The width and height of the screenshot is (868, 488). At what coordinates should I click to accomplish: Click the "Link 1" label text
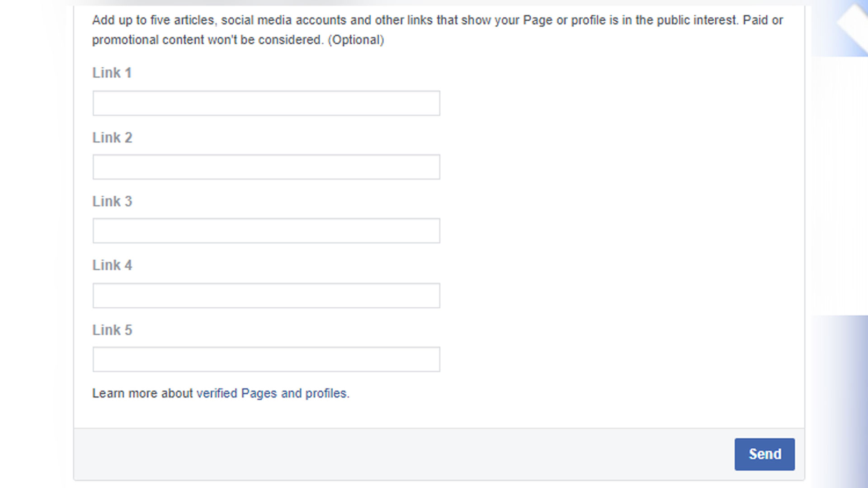112,73
